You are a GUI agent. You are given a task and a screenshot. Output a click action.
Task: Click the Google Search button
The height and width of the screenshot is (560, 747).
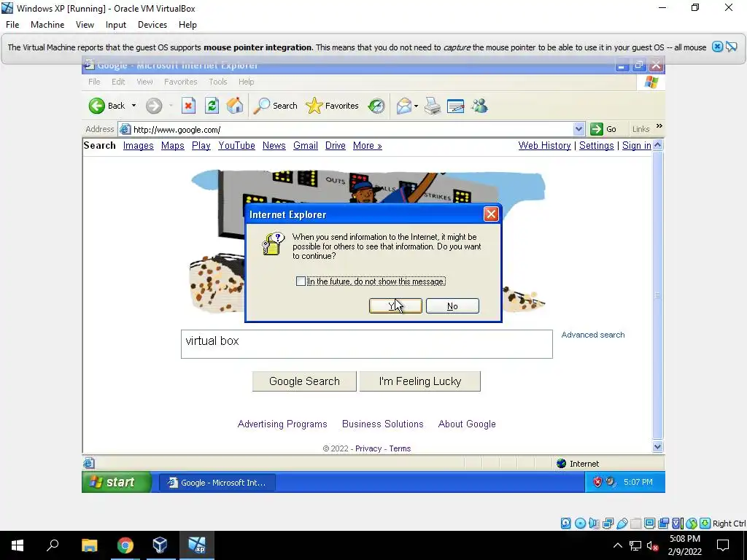tap(304, 381)
